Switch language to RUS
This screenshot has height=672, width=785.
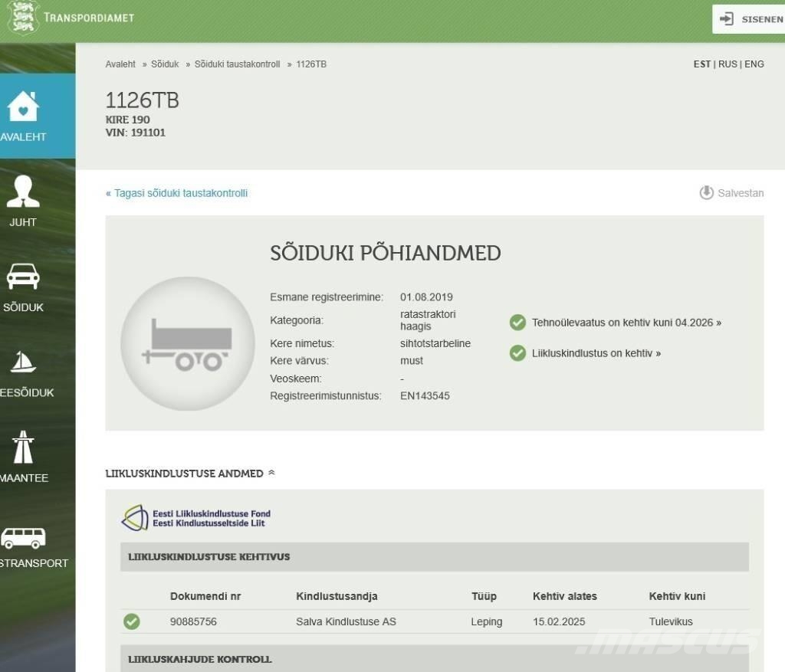(728, 64)
